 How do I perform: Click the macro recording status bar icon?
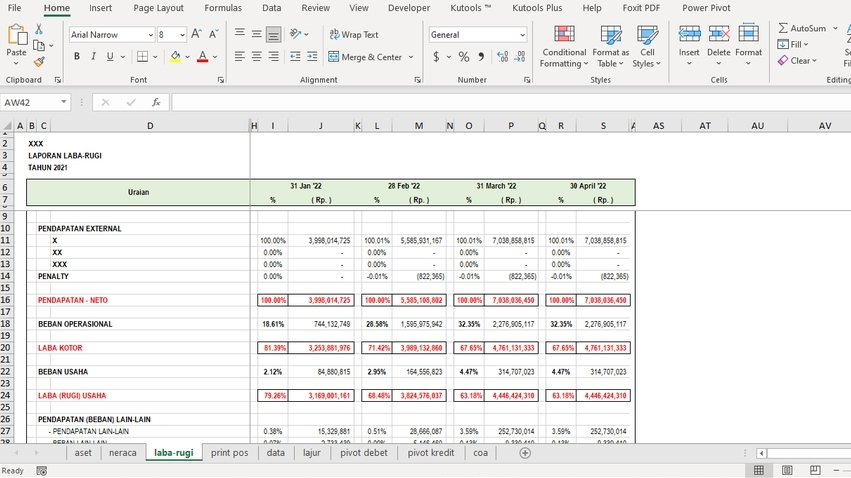tap(42, 470)
